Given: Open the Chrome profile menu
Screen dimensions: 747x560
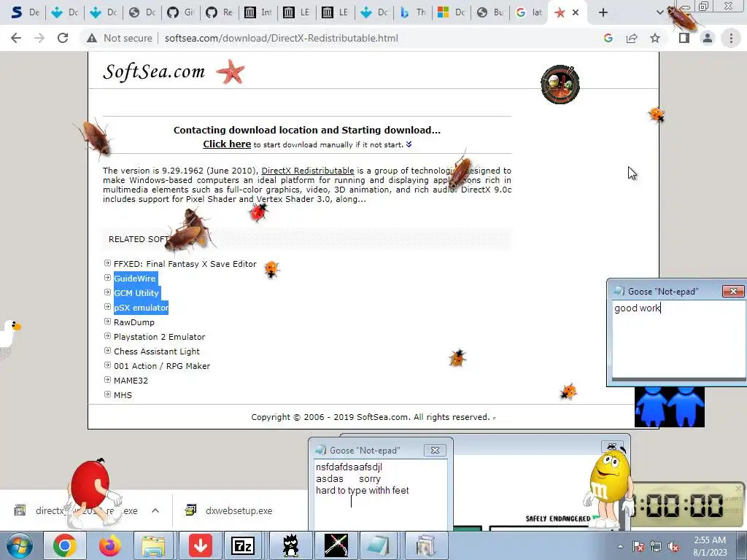Looking at the screenshot, I should pos(708,38).
